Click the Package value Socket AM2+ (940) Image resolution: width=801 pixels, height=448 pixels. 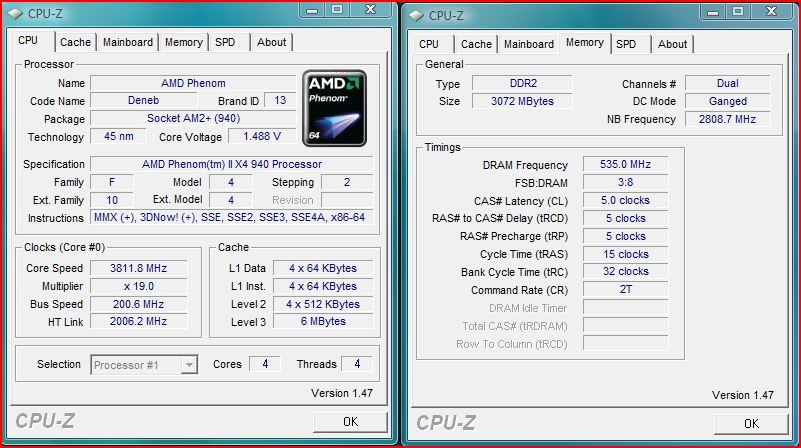pyautogui.click(x=193, y=119)
